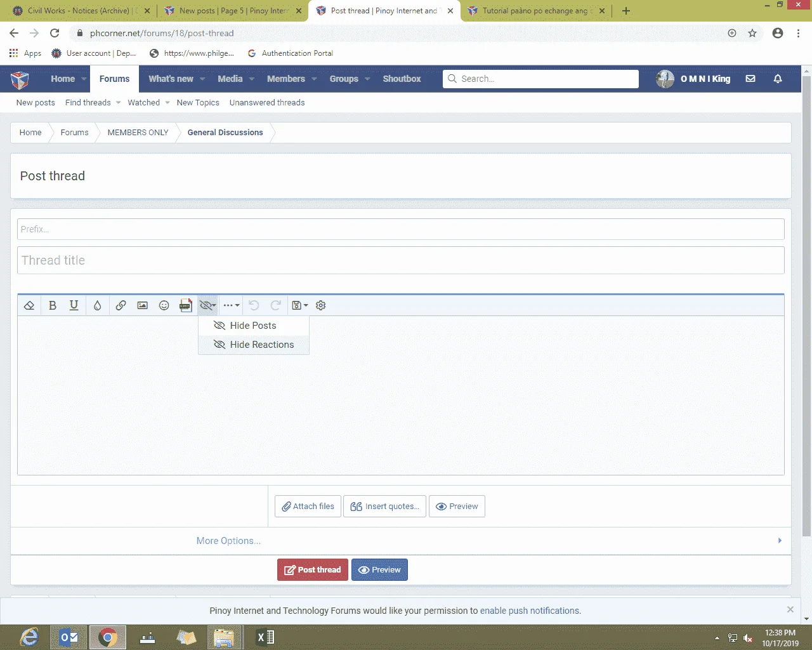Click the blue Preview button
812x650 pixels.
pos(379,570)
